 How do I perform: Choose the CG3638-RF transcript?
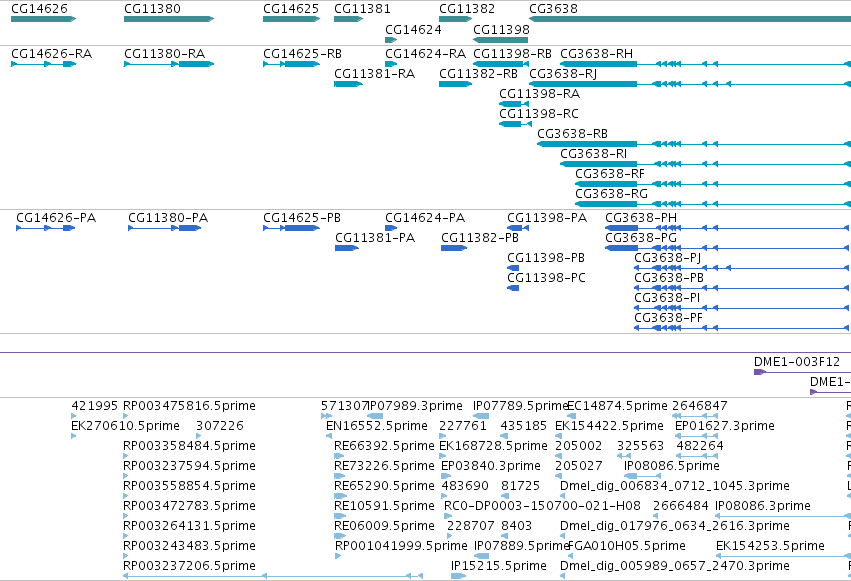(x=713, y=184)
